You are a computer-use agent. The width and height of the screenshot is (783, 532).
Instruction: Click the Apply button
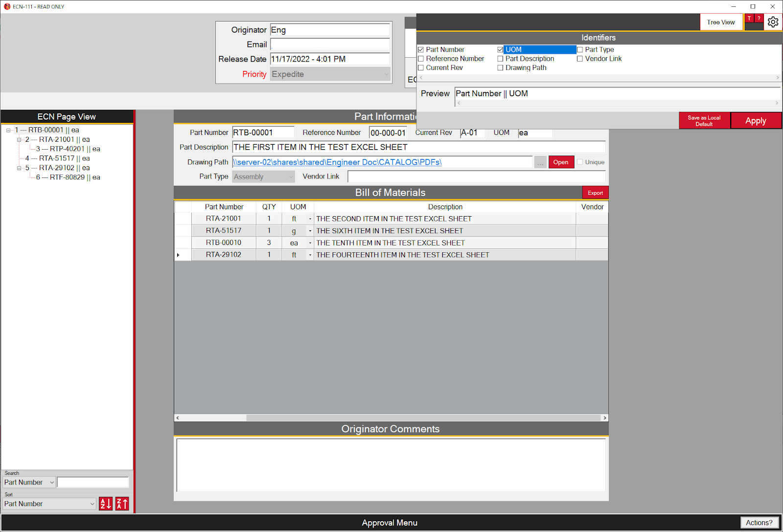point(755,121)
